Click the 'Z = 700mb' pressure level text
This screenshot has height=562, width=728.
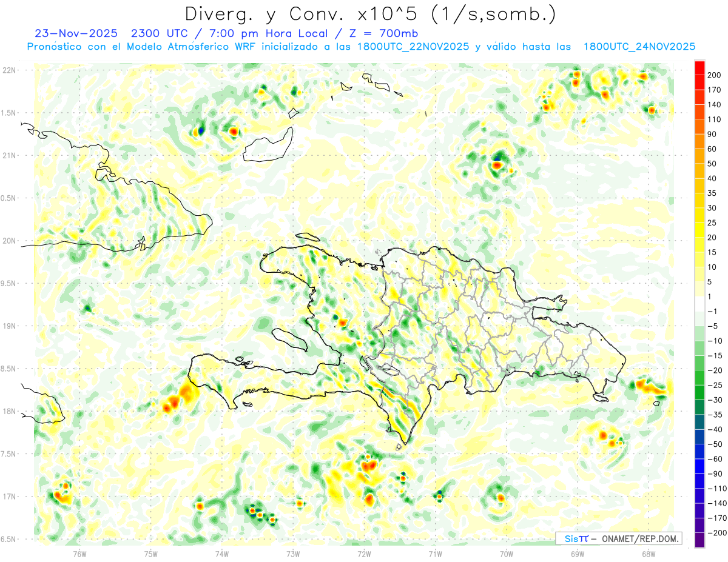pos(383,33)
